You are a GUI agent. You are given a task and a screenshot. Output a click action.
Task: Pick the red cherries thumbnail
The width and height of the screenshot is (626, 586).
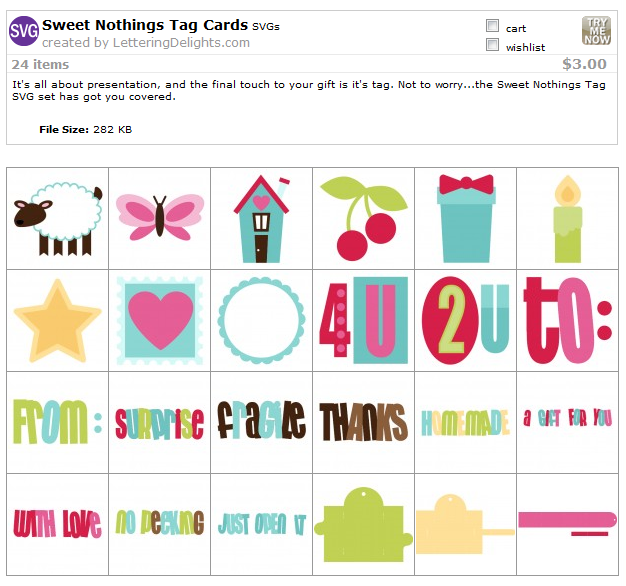(364, 218)
